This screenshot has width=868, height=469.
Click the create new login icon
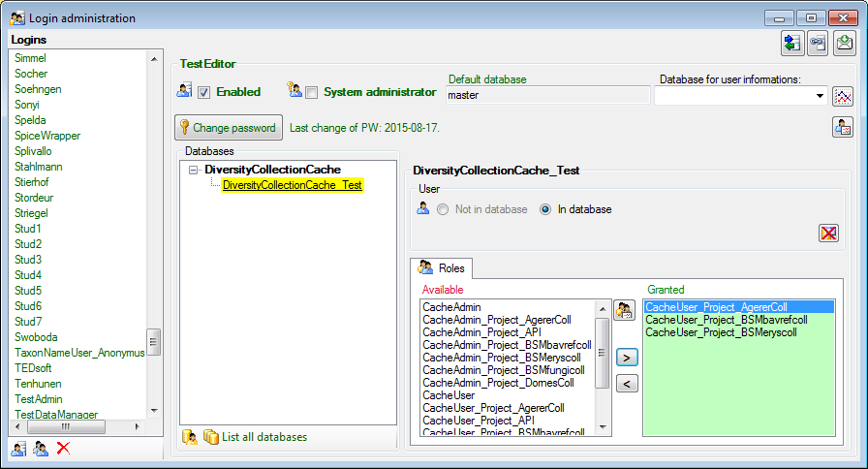tap(18, 449)
